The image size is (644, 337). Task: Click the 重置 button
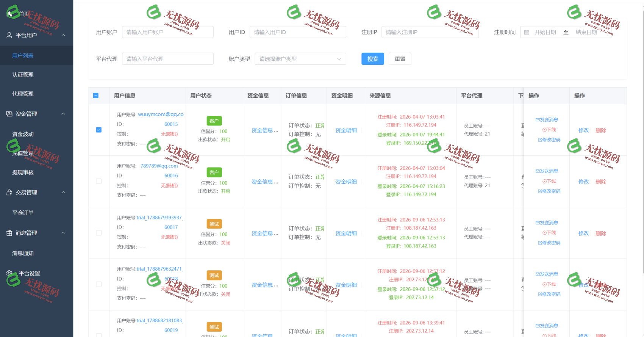[400, 59]
